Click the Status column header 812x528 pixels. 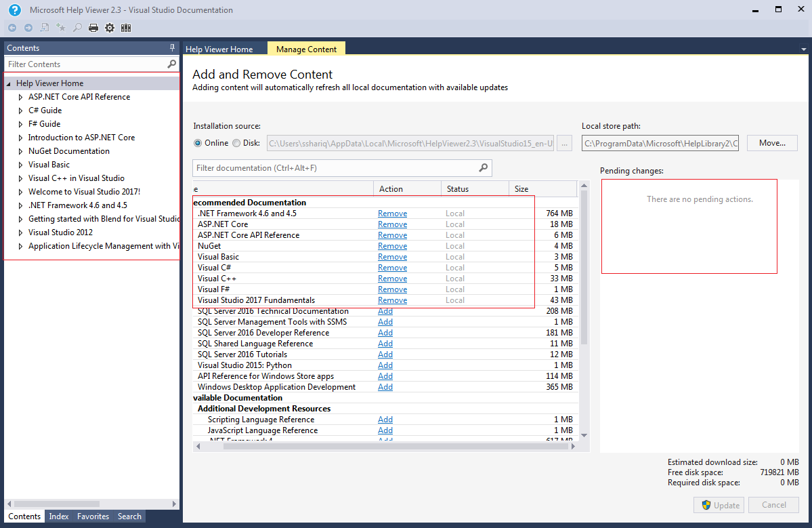pos(475,189)
